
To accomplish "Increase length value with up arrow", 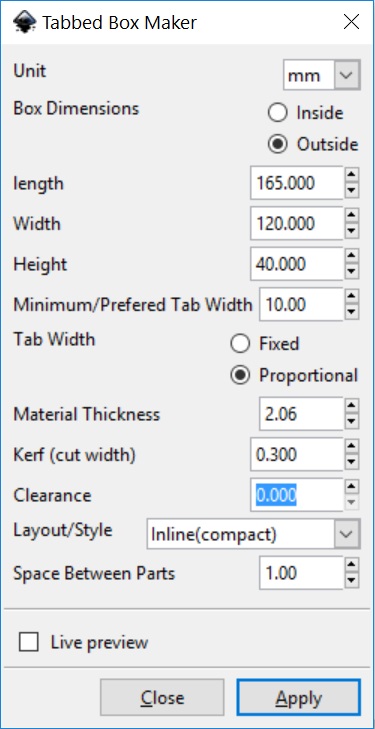I will [x=352, y=175].
